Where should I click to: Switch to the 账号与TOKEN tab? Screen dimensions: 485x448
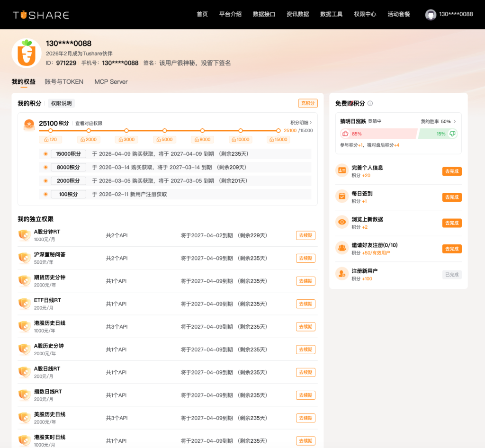(64, 81)
